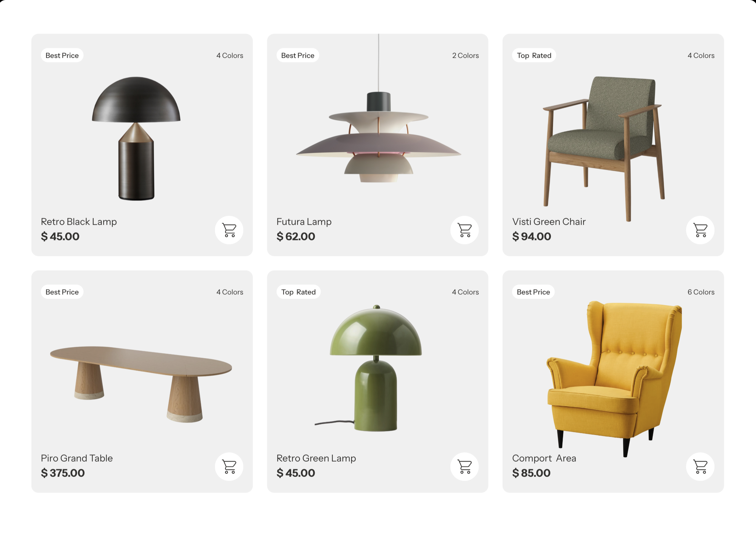Add Futura Lamp to cart
Screen dimensions: 756x553
point(464,230)
